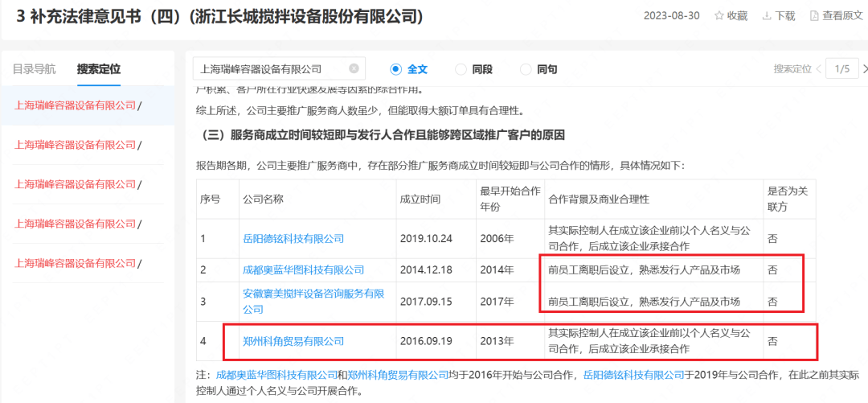Click the 搜索定位 label beside the 1/5 box
The image size is (868, 403).
pos(792,69)
